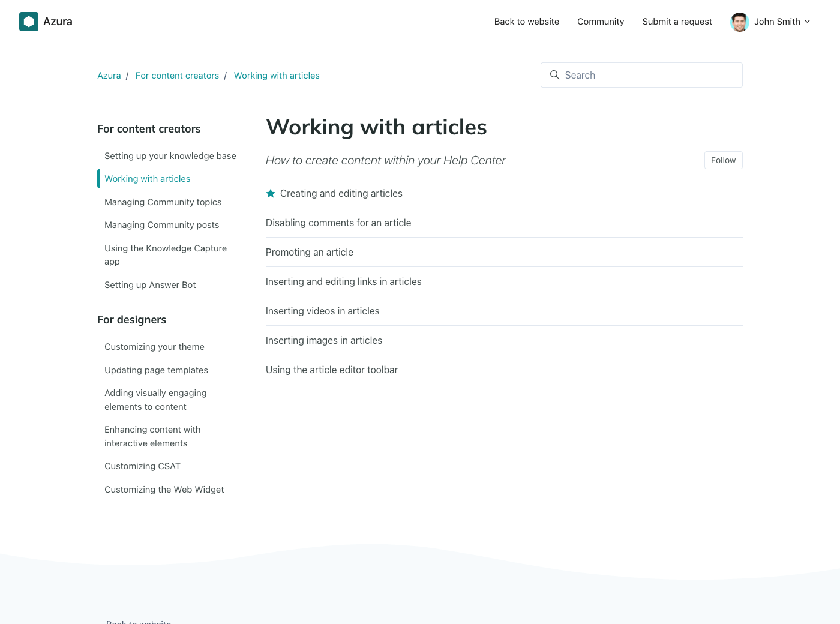840x624 pixels.
Task: Select Setting up your knowledge base section
Action: 170,156
